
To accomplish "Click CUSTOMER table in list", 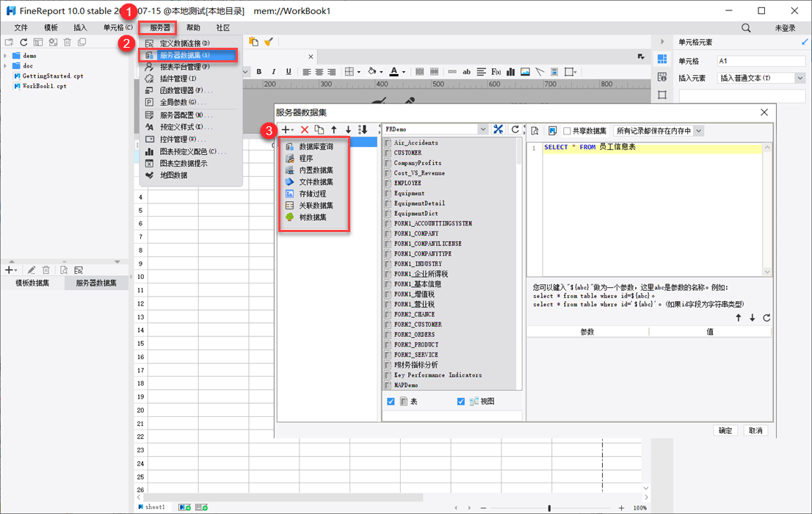I will [407, 153].
